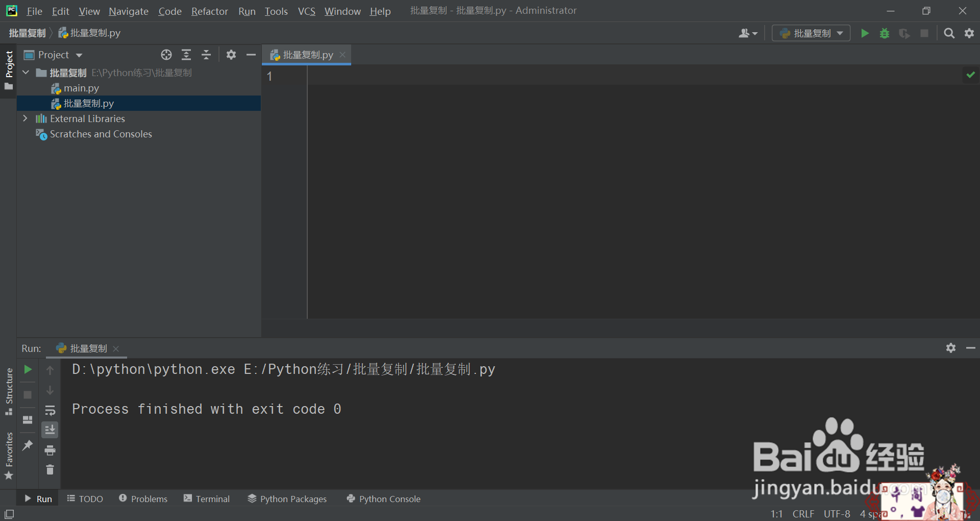This screenshot has width=980, height=521.
Task: Open Python Console tool window
Action: pyautogui.click(x=383, y=499)
